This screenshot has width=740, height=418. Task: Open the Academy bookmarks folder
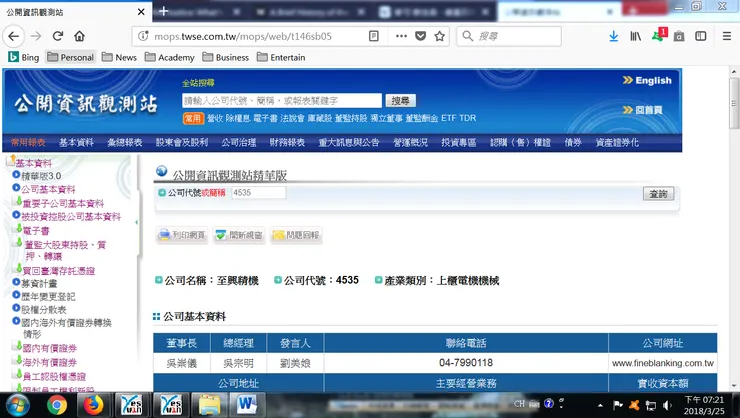(169, 57)
